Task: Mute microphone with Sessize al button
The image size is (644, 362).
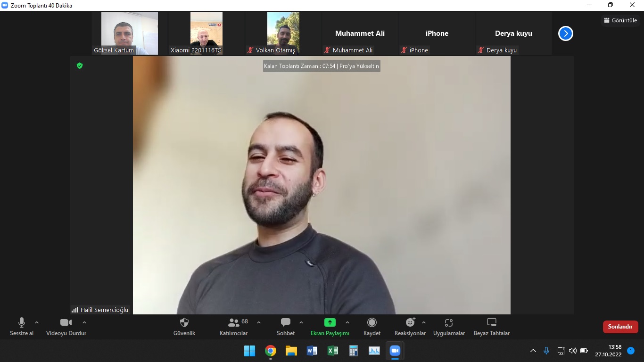Action: click(22, 327)
